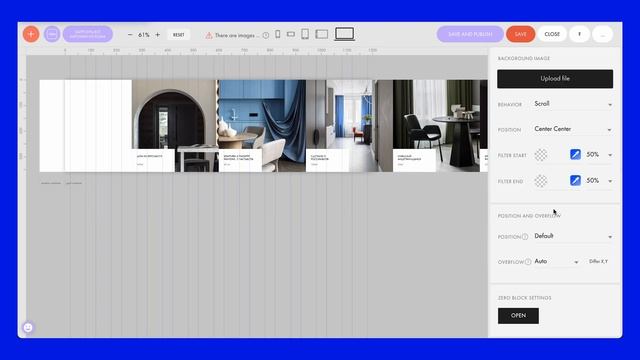Open the image warning triangle notice

point(209,36)
